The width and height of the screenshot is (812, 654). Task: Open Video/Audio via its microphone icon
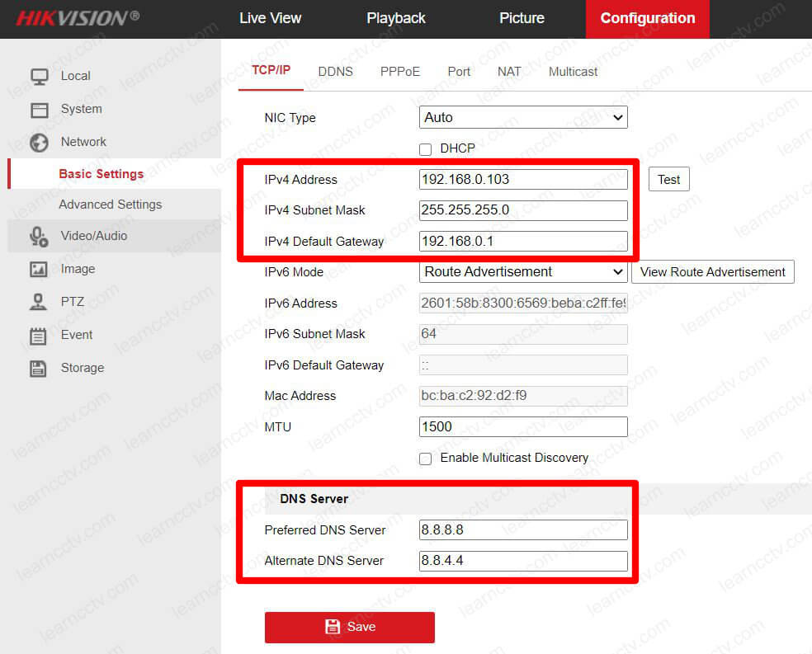point(39,237)
